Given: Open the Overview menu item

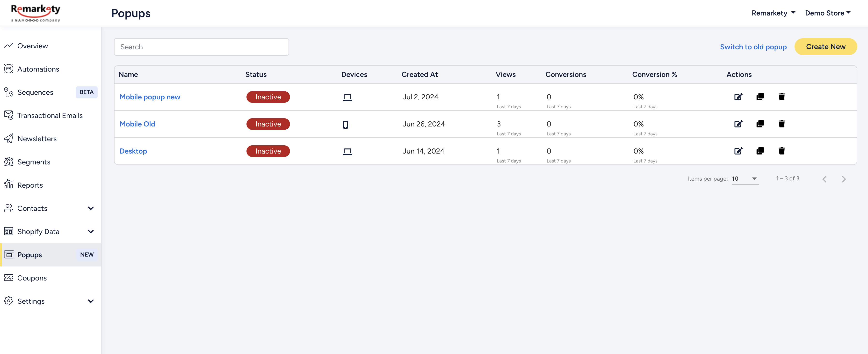Looking at the screenshot, I should click(x=51, y=45).
